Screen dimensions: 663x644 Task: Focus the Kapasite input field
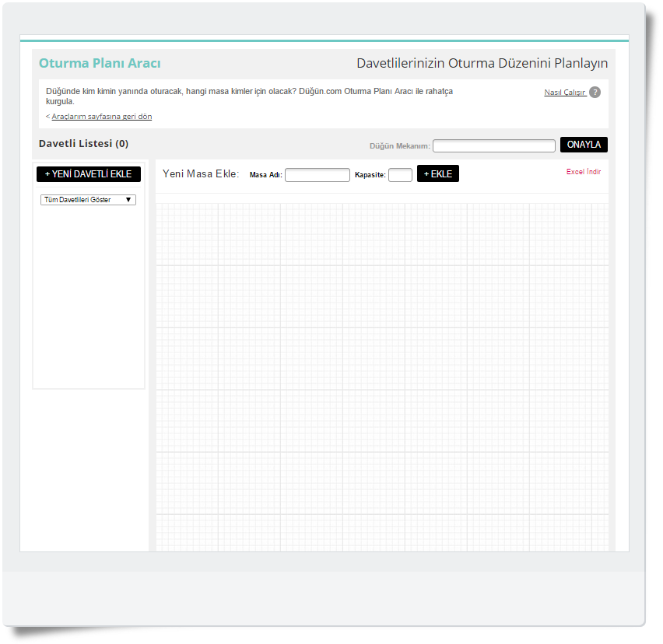(400, 175)
